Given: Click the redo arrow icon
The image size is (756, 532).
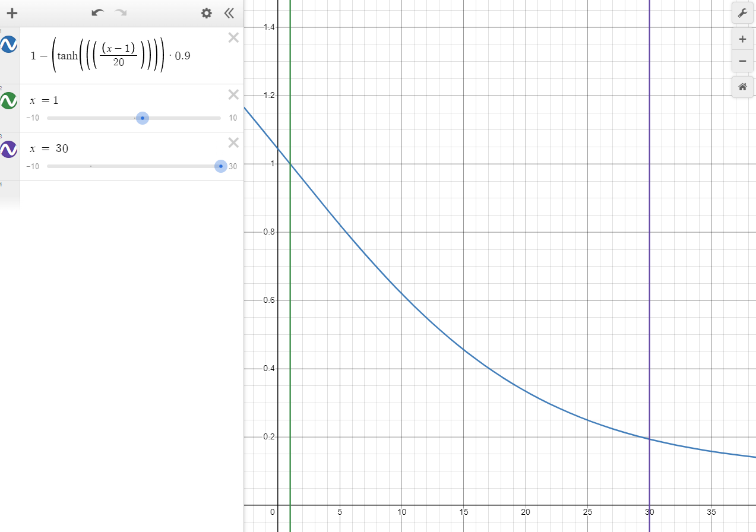Looking at the screenshot, I should pos(121,13).
